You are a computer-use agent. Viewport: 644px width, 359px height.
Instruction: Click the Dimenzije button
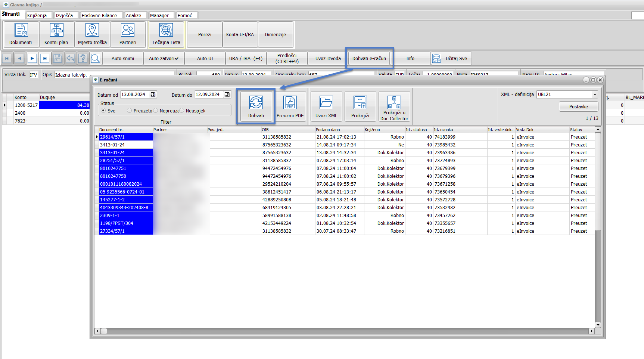[x=276, y=34]
